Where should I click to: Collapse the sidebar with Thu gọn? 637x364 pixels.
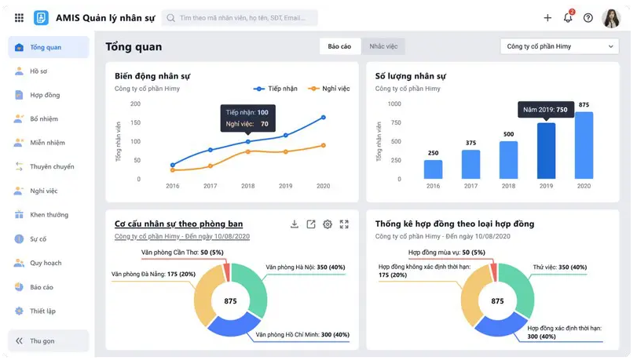(42, 341)
